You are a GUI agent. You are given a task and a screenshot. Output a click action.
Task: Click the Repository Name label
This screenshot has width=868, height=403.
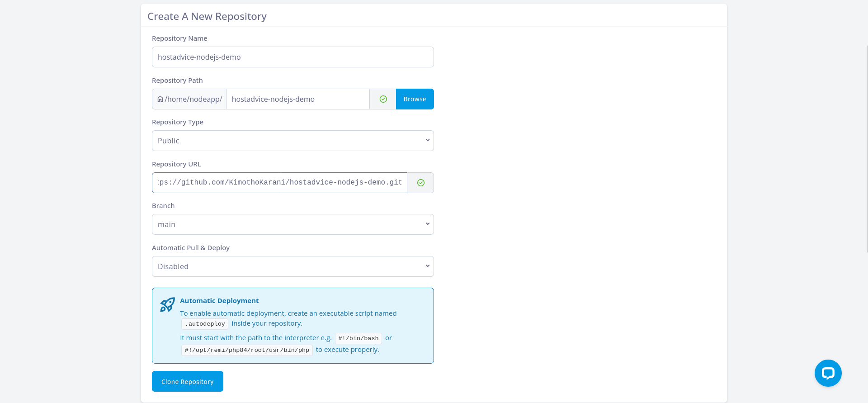pyautogui.click(x=179, y=38)
